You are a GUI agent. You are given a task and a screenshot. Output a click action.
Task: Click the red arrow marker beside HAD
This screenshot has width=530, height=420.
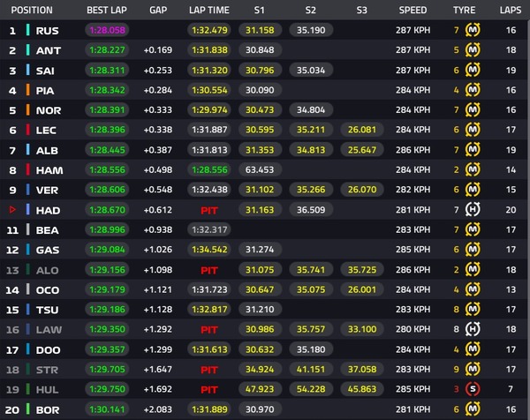(x=12, y=210)
